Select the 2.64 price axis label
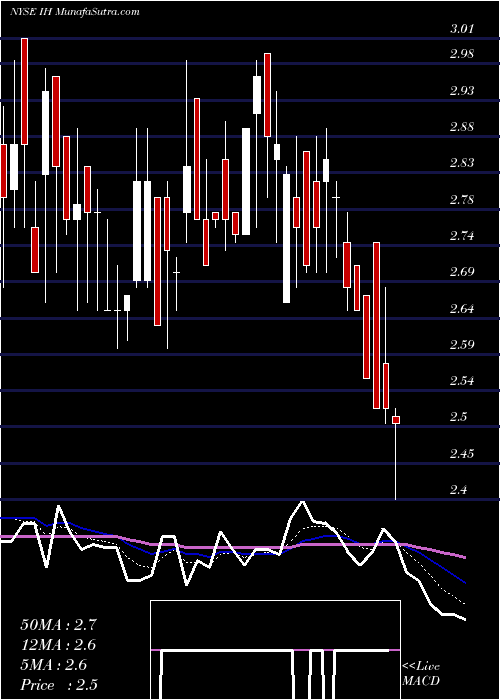Image resolution: width=500 pixels, height=700 pixels. 461,308
